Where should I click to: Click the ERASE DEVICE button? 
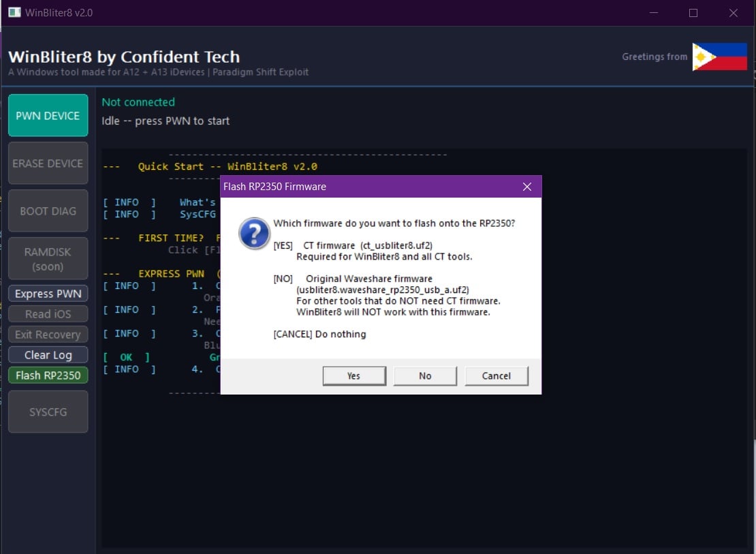click(x=48, y=163)
